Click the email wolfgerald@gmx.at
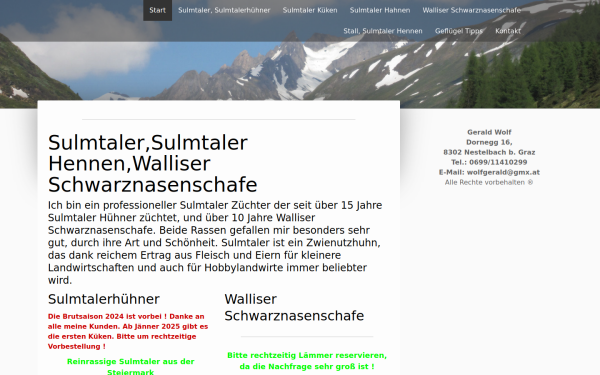Screen dimensions: 600x375 click(503, 172)
